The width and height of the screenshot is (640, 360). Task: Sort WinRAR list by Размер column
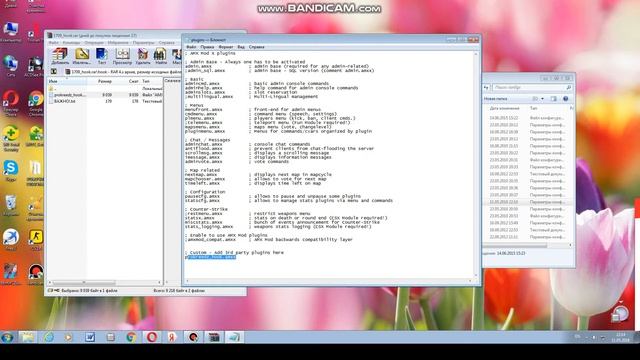[100, 81]
